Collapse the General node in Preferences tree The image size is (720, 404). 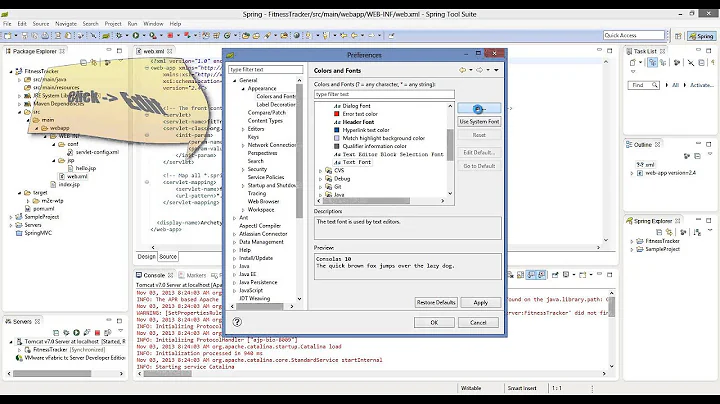click(x=235, y=80)
